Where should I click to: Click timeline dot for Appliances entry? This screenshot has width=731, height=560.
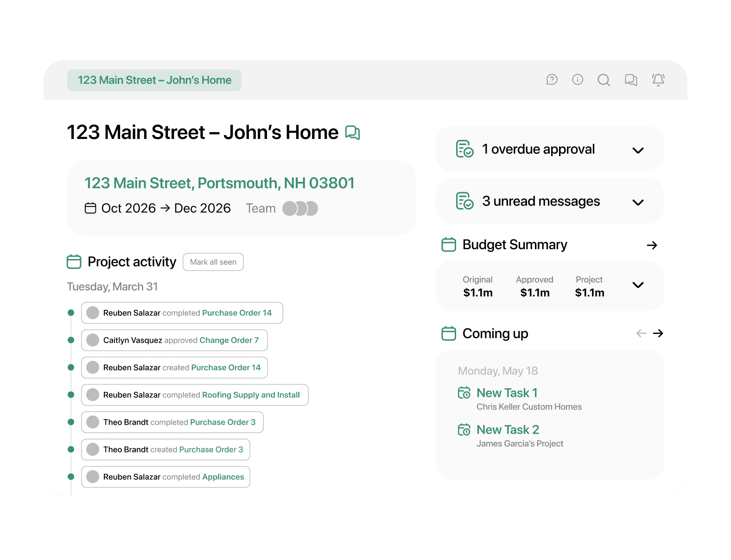pyautogui.click(x=71, y=477)
